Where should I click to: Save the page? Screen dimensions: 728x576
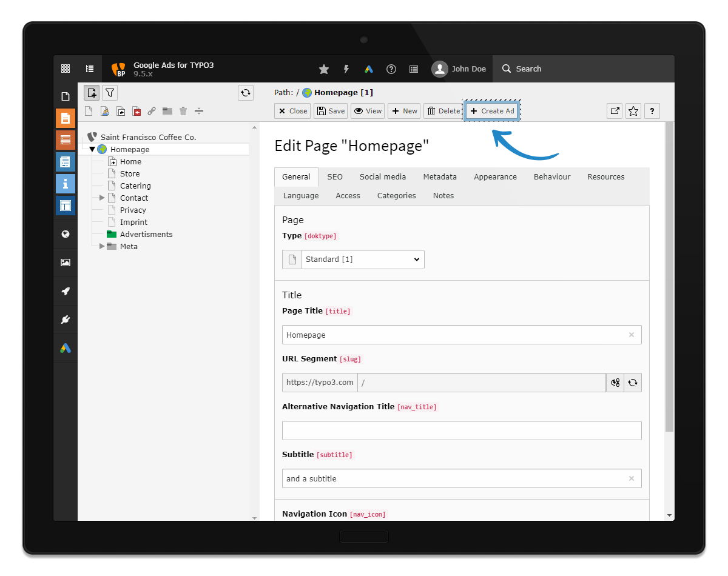(331, 111)
